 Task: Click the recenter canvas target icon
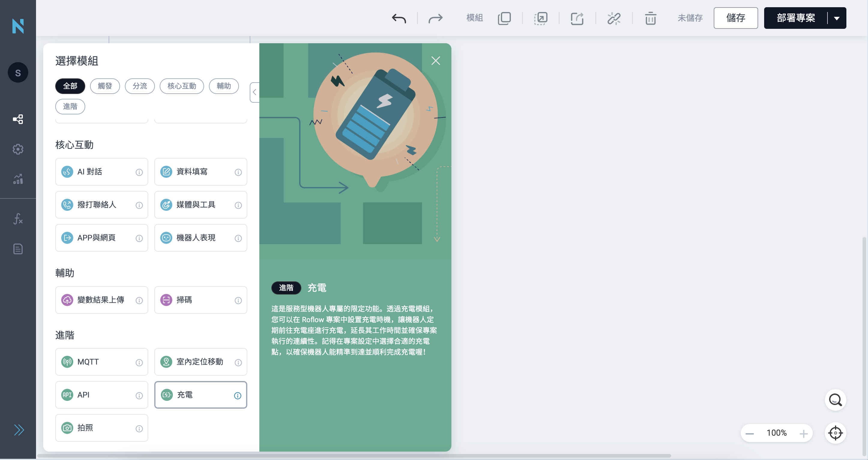(835, 433)
